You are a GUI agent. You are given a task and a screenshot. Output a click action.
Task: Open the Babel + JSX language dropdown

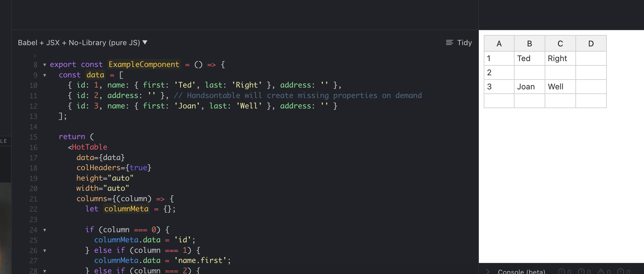[x=82, y=43]
